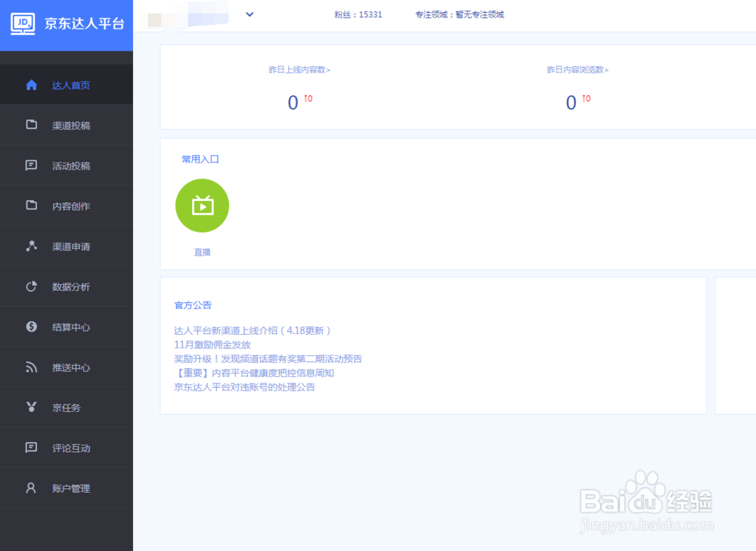
Task: Open 结算中心 in the sidebar
Action: (67, 327)
